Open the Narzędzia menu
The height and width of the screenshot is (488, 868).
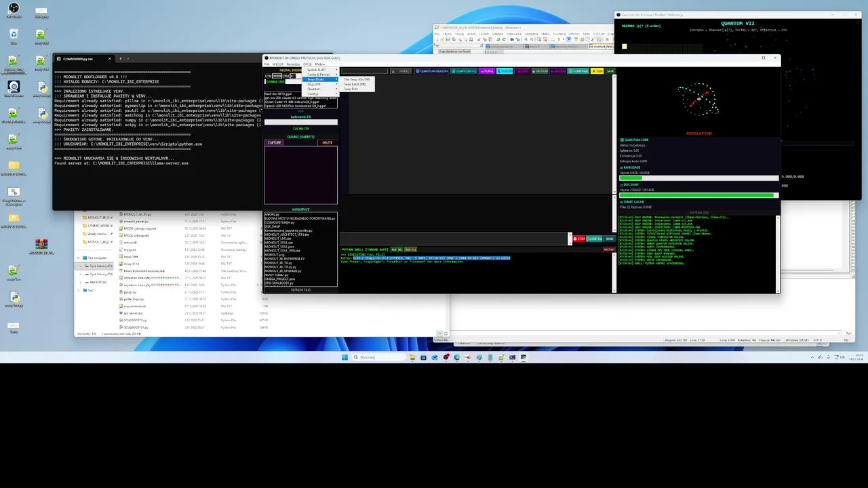click(293, 64)
